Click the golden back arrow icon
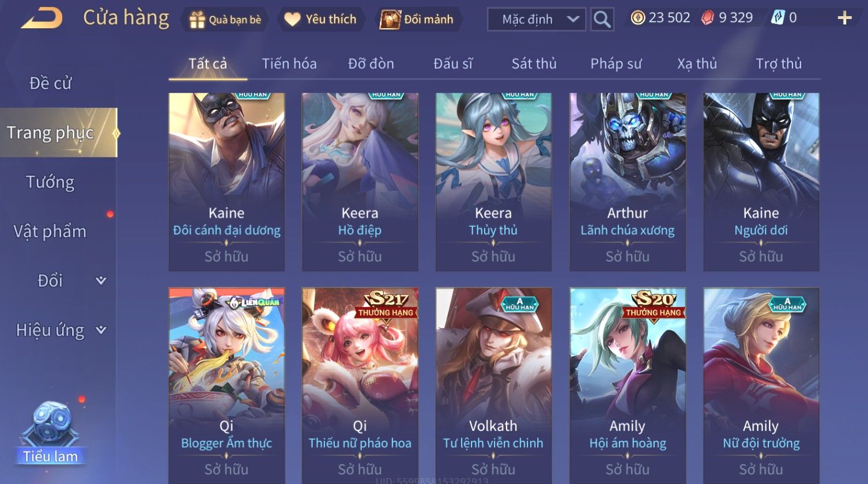The image size is (868, 484). pyautogui.click(x=42, y=18)
